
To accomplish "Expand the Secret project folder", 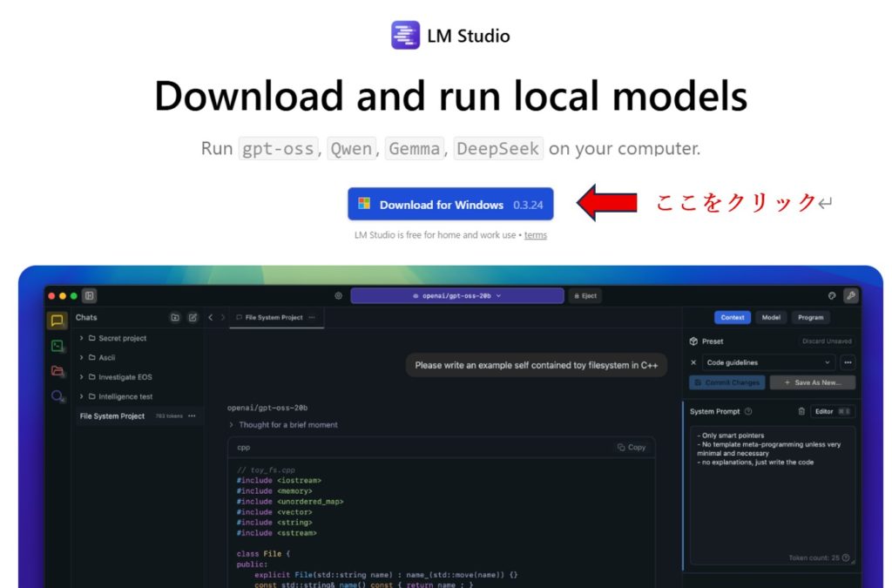I will (x=82, y=338).
